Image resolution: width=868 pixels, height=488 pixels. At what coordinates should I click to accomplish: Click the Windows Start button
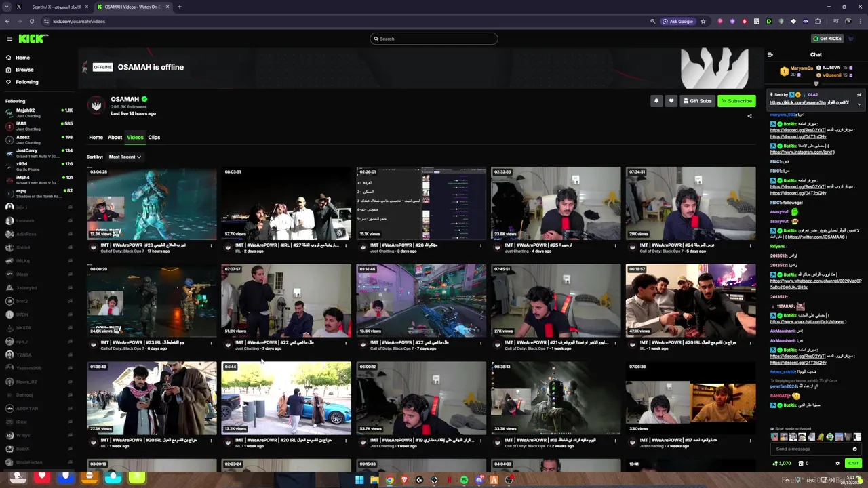(x=359, y=480)
